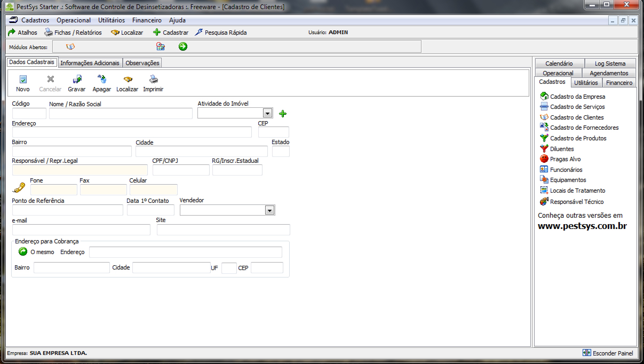644x364 pixels.
Task: Switch to Utilitários side panel tab
Action: (586, 83)
